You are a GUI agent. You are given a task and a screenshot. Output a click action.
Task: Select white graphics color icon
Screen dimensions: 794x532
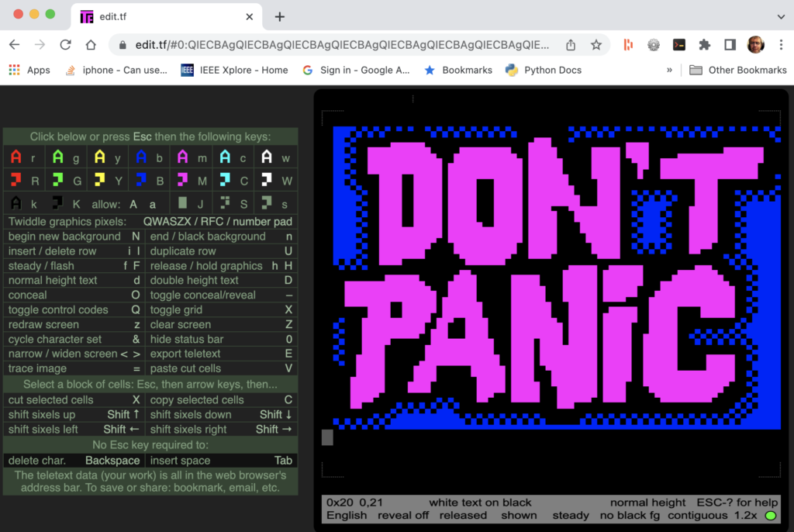pyautogui.click(x=267, y=180)
